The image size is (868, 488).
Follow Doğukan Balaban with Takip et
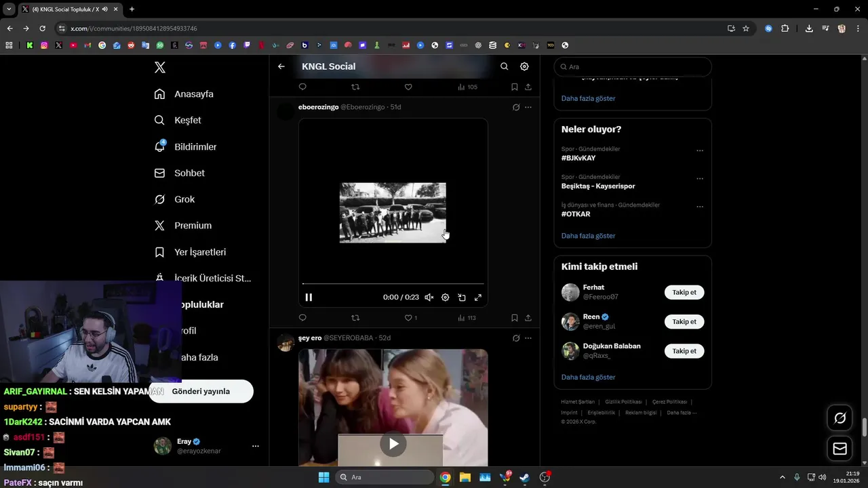tap(684, 350)
